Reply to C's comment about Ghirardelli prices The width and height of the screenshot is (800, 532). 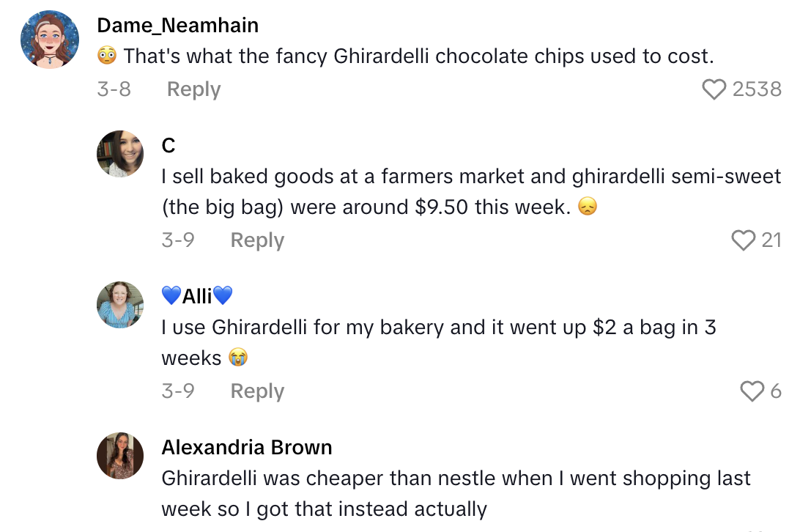pos(256,240)
